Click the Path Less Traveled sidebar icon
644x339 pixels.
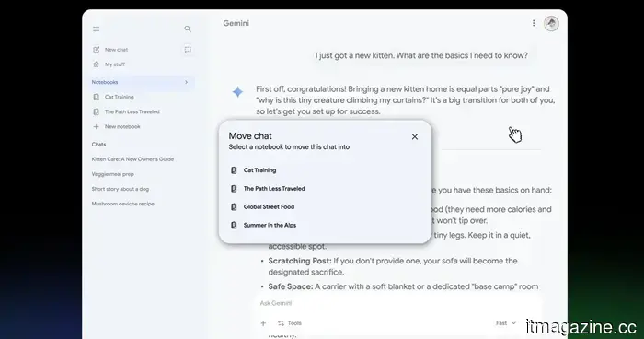point(96,111)
